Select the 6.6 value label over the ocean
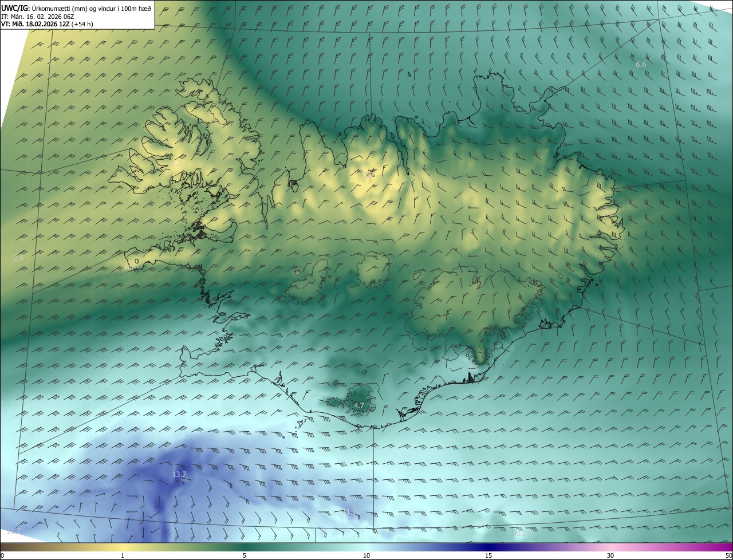This screenshot has height=560, width=733. pyautogui.click(x=641, y=65)
